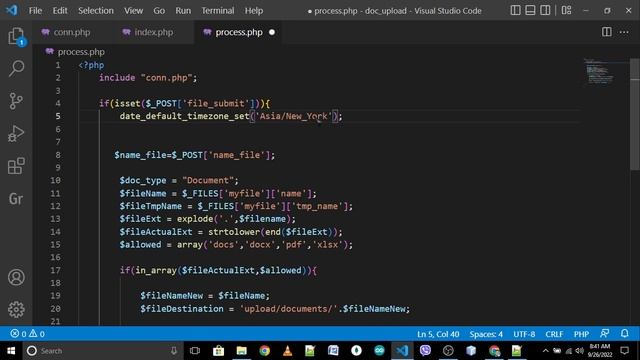Toggle the primary side bar layout icon
The width and height of the screenshot is (640, 360).
point(516,10)
